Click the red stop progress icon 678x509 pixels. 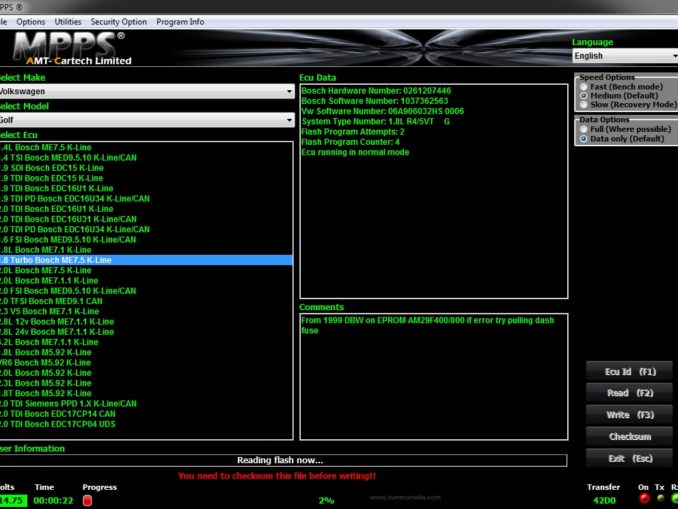[x=87, y=500]
